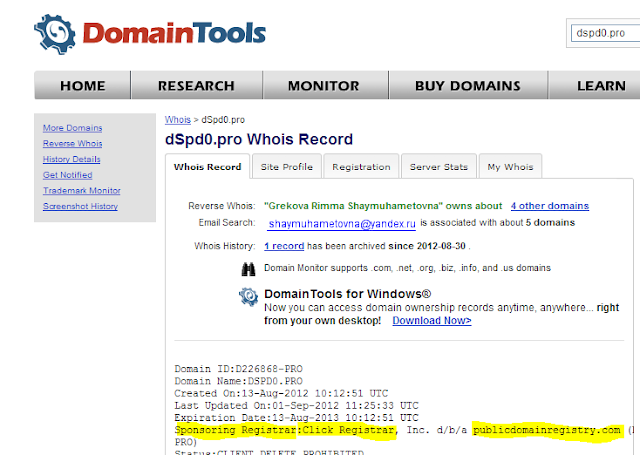Click the Domain Name:DSPD0.PRO line
This screenshot has width=640, height=455.
point(238,381)
